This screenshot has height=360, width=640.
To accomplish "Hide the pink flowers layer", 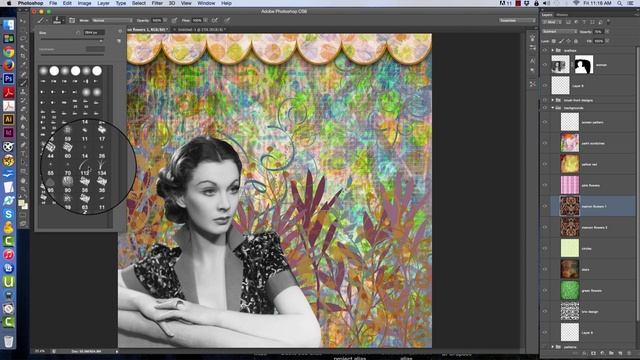I will coord(545,185).
